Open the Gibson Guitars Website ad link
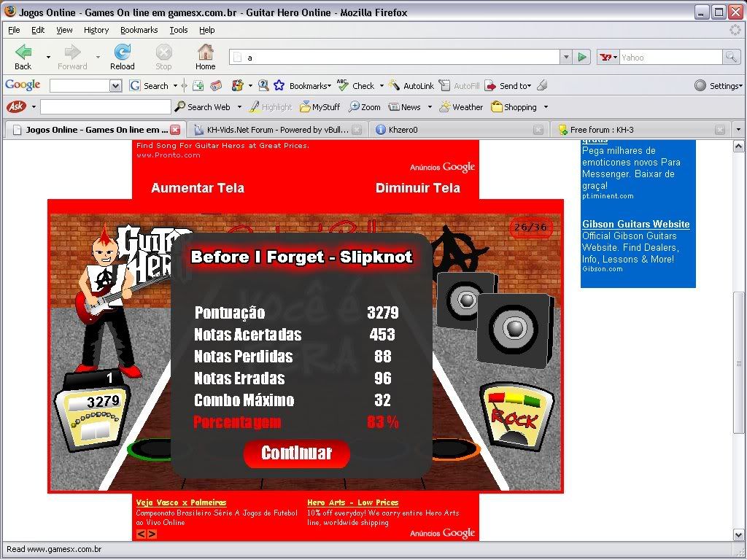Screen dimensions: 747x560 click(635, 225)
